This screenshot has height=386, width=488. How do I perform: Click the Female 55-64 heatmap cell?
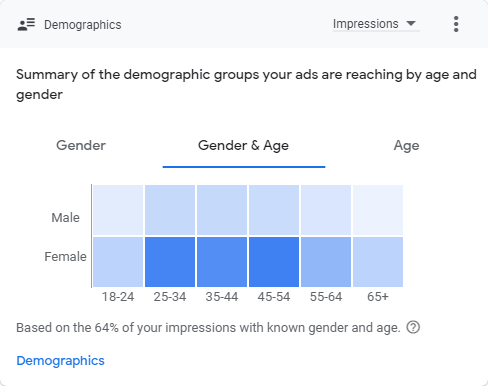(326, 262)
